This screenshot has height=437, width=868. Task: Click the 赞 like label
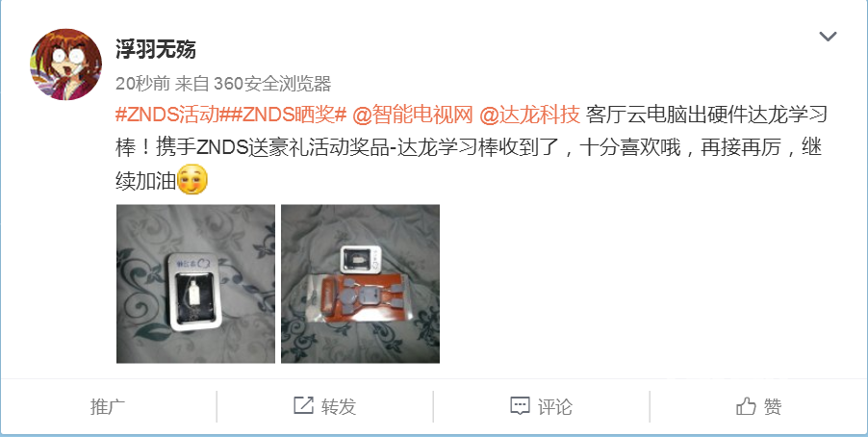[773, 407]
